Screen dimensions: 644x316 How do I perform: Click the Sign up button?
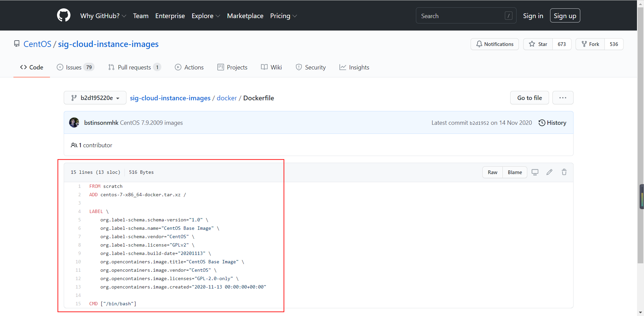click(x=565, y=16)
